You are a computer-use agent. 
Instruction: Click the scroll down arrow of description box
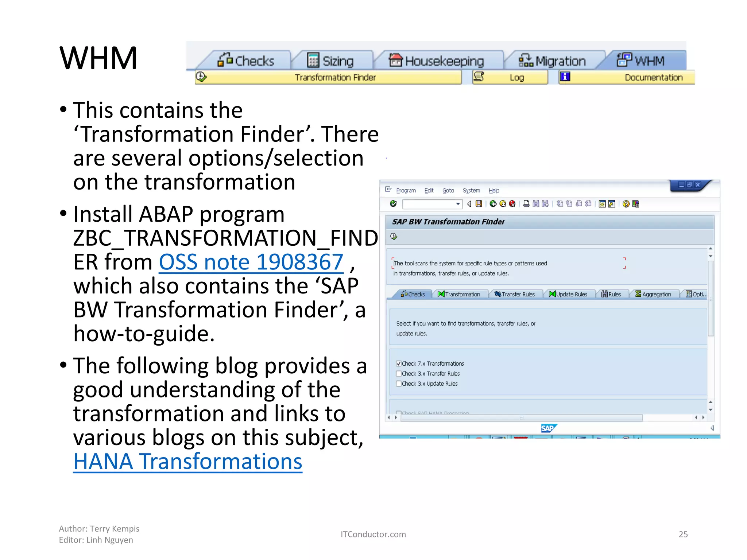711,256
